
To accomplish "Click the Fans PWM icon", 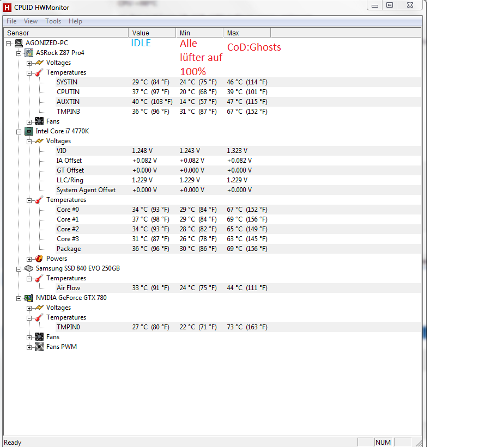I will coord(39,347).
